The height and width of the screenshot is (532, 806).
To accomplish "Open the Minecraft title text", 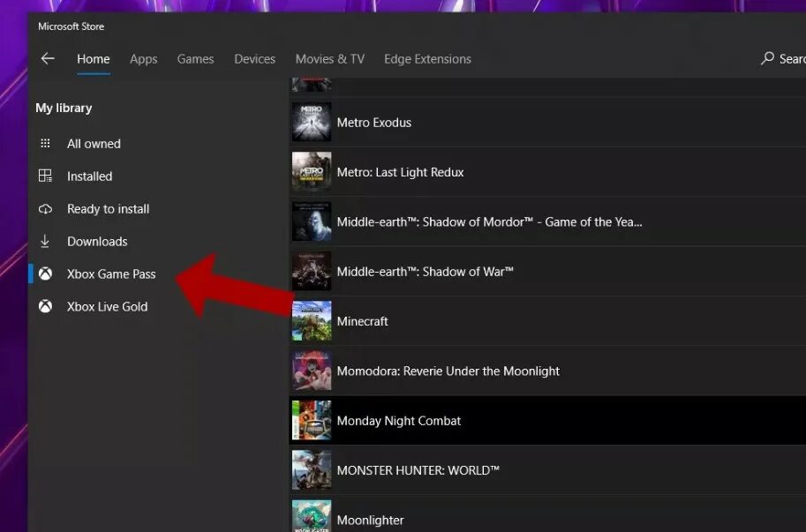I will [363, 321].
